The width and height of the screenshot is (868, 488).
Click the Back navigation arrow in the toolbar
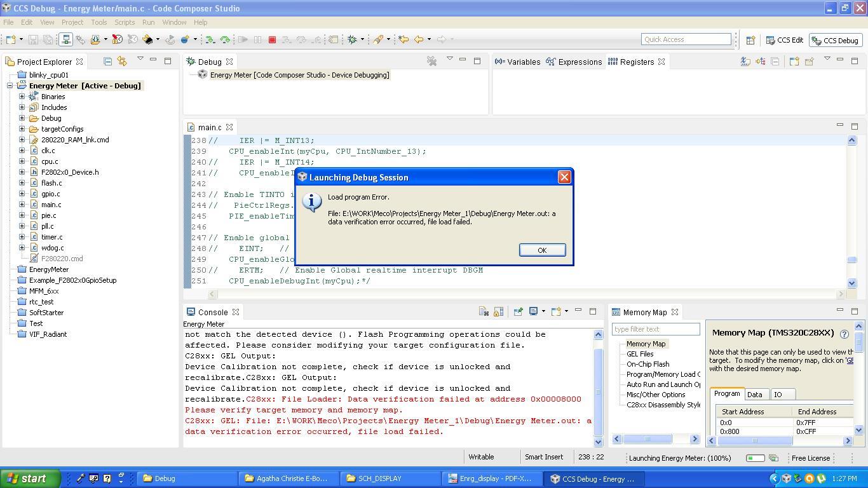click(x=419, y=40)
